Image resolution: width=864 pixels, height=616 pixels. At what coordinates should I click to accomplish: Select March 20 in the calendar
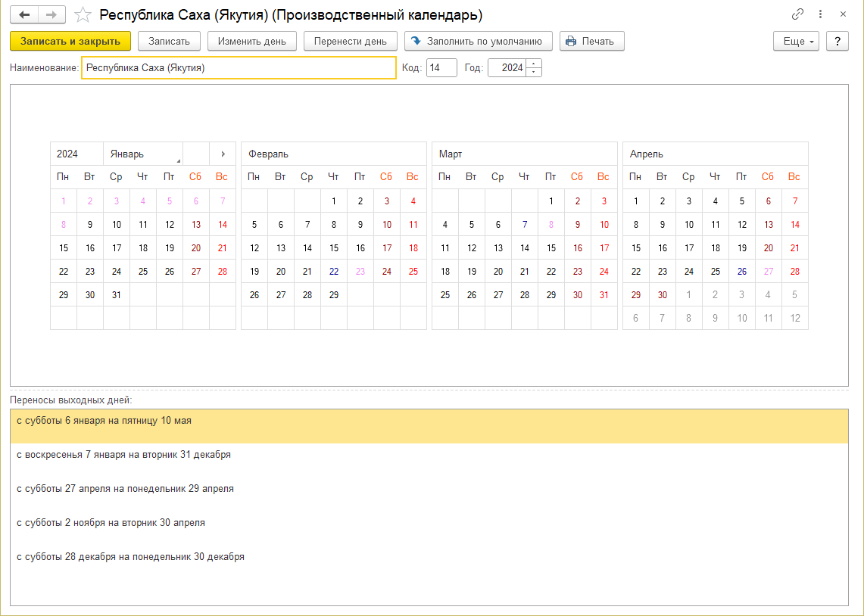pyautogui.click(x=498, y=272)
